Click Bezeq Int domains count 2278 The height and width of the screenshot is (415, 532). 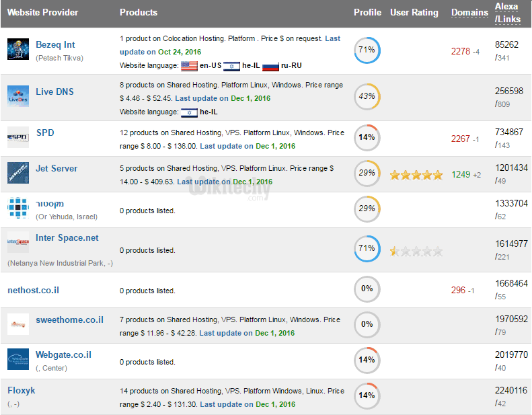(461, 52)
